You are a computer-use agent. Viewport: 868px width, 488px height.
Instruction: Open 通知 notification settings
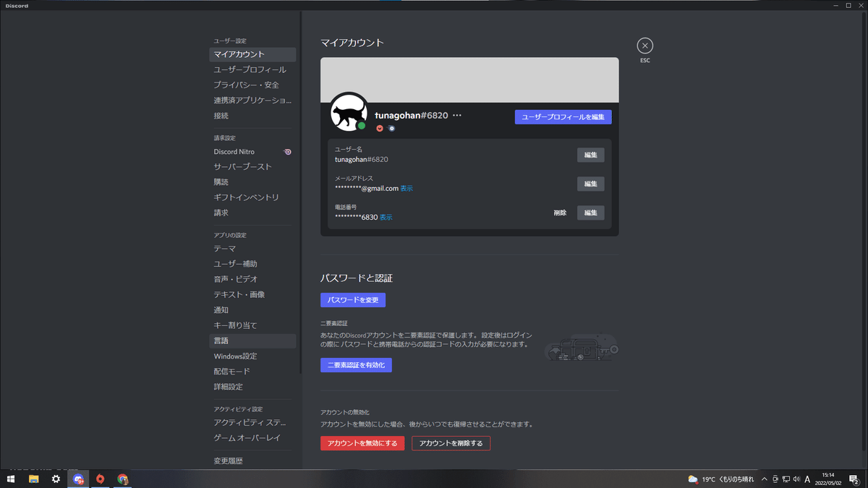coord(252,310)
